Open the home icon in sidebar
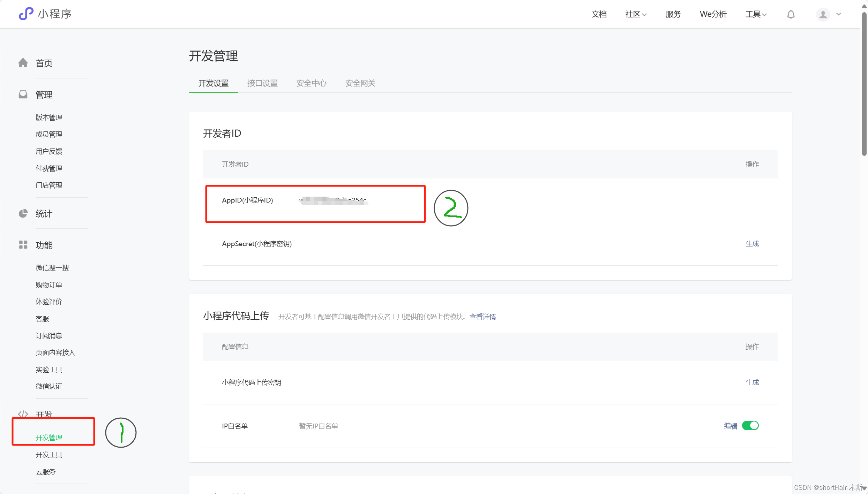This screenshot has width=868, height=494. pyautogui.click(x=23, y=63)
